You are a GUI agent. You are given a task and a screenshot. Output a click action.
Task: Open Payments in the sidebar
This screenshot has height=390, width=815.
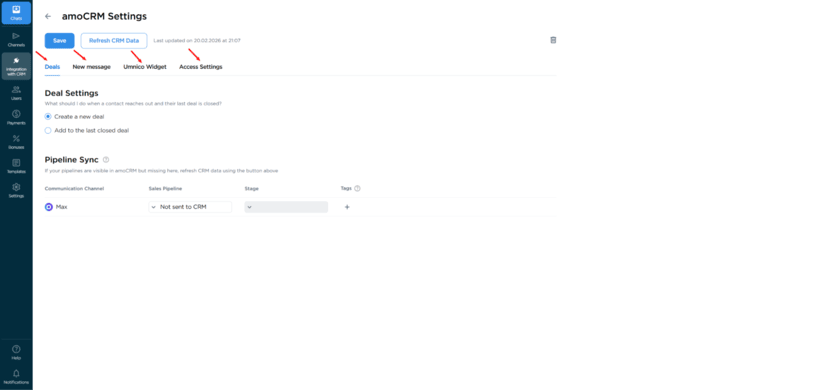pos(16,118)
